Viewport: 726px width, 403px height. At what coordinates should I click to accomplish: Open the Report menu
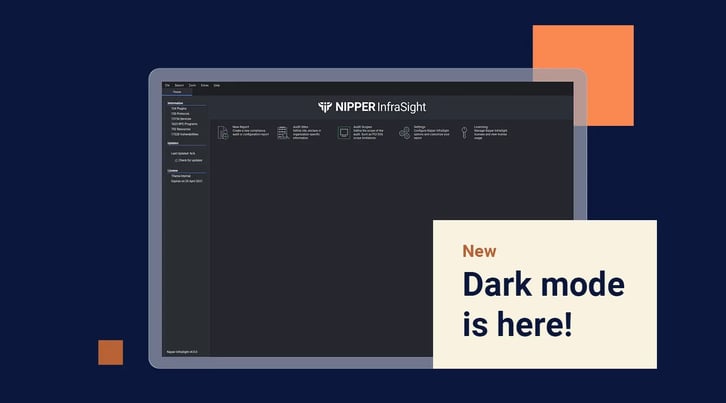click(179, 85)
